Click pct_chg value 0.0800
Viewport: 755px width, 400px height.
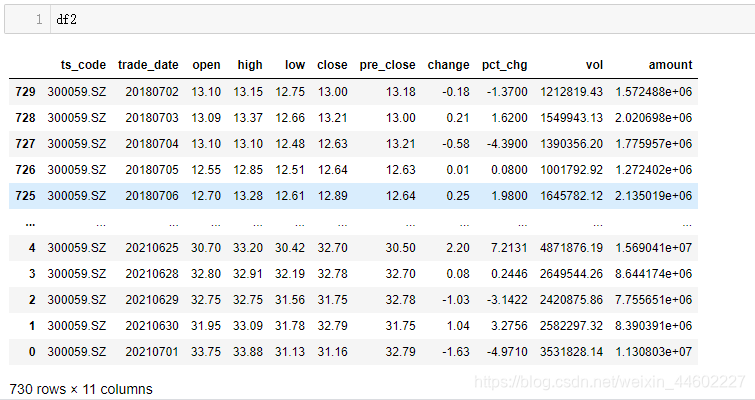point(509,169)
